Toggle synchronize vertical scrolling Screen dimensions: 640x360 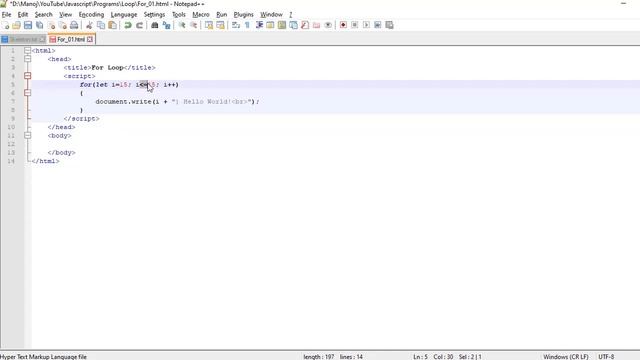coord(209,25)
